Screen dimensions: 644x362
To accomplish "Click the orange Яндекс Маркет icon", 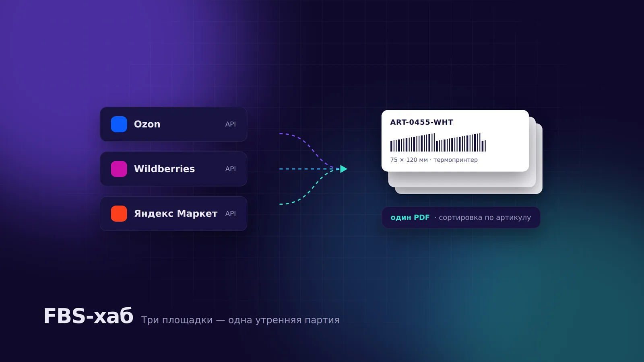I will tap(119, 214).
